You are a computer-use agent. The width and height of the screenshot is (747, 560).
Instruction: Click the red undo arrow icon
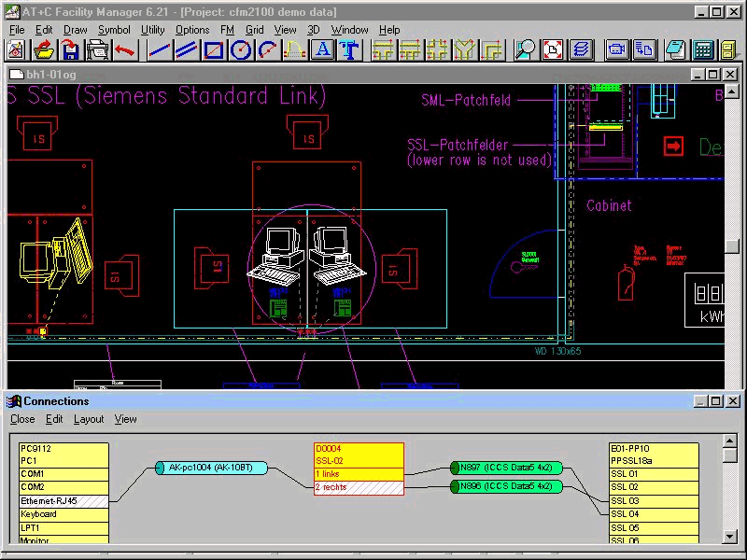pyautogui.click(x=124, y=50)
